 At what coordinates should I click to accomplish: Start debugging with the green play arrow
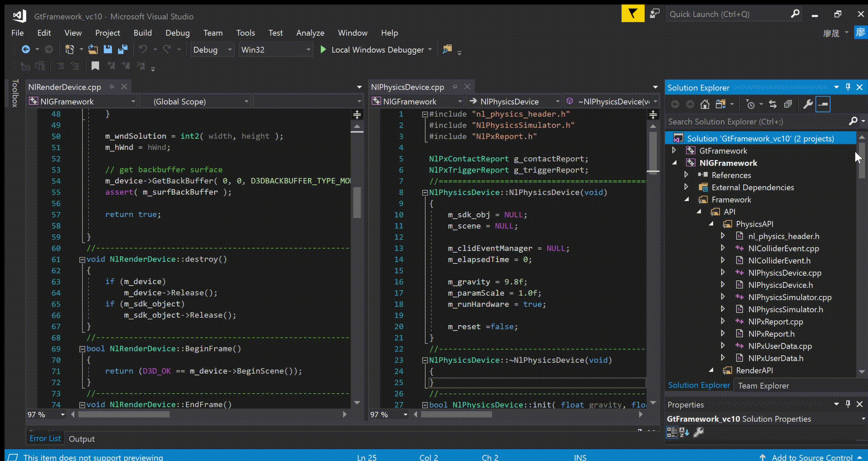coord(323,49)
